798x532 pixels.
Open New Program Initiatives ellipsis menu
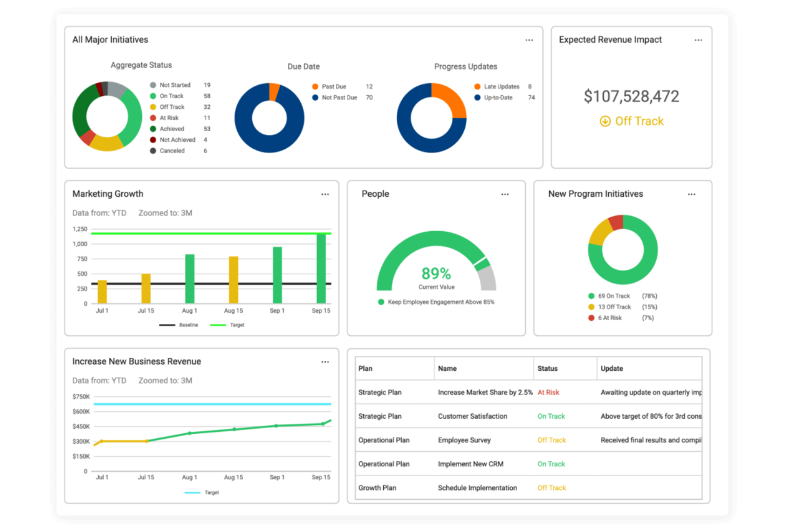(691, 195)
